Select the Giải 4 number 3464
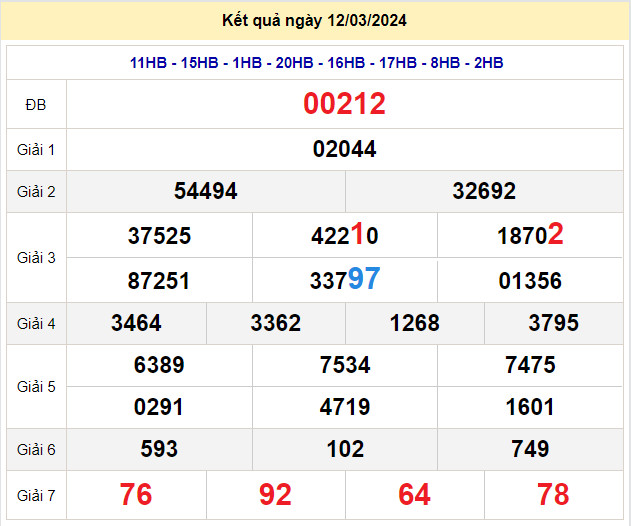Image resolution: width=631 pixels, height=526 pixels. (x=136, y=323)
